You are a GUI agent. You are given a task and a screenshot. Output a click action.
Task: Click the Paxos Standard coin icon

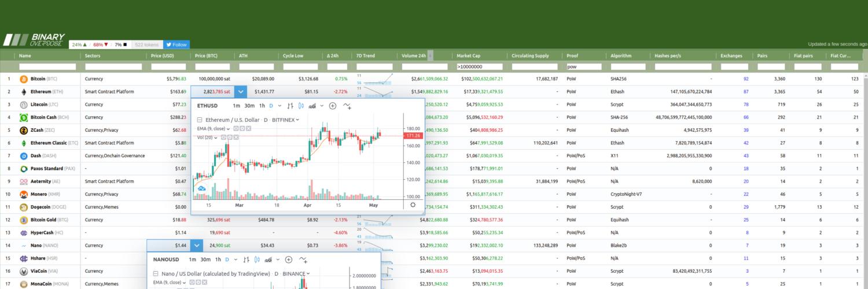click(x=24, y=169)
